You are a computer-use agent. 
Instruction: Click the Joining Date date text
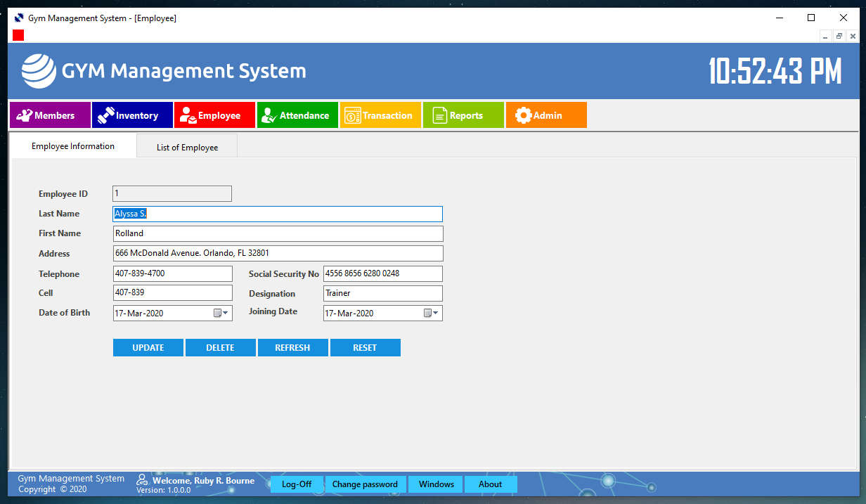(349, 314)
